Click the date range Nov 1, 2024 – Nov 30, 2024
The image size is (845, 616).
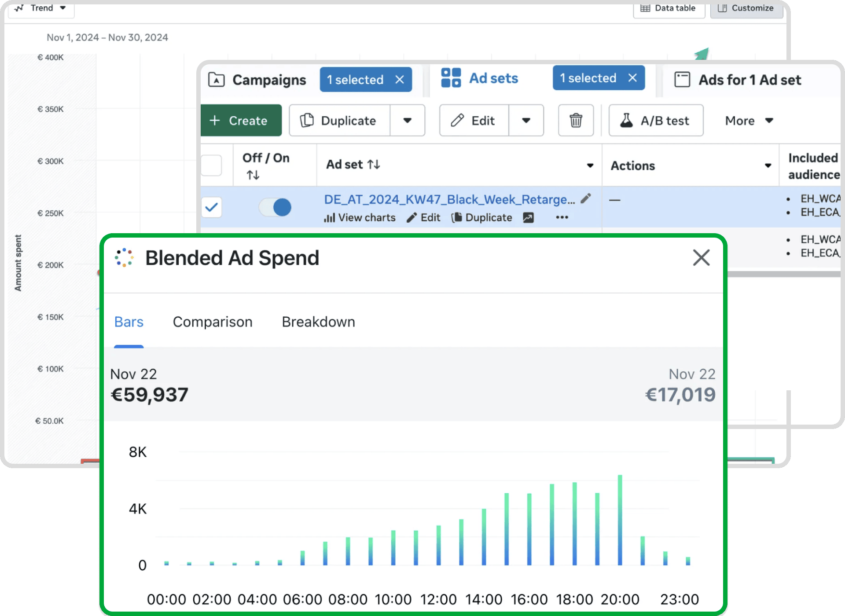(x=107, y=37)
